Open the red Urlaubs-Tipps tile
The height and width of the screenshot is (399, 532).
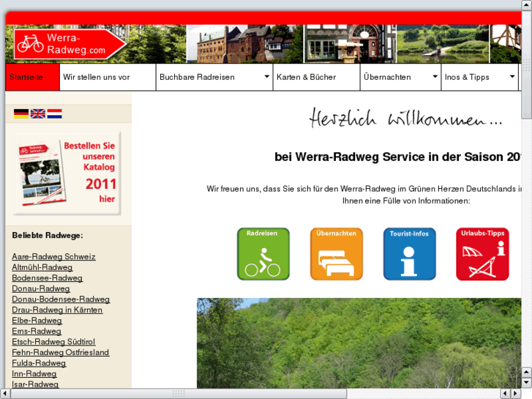(482, 254)
